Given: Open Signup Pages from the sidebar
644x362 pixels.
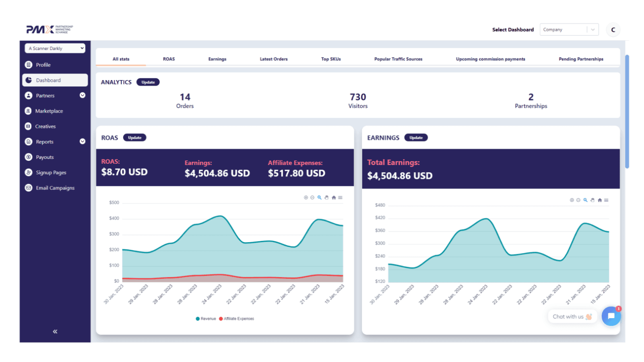Looking at the screenshot, I should pos(51,172).
